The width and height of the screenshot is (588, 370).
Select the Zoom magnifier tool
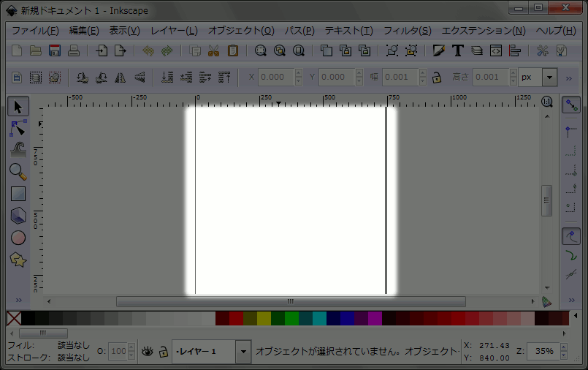[18, 172]
